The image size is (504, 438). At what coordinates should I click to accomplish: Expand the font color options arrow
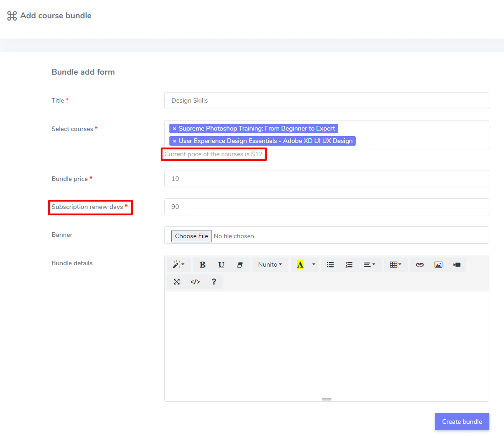coord(314,265)
